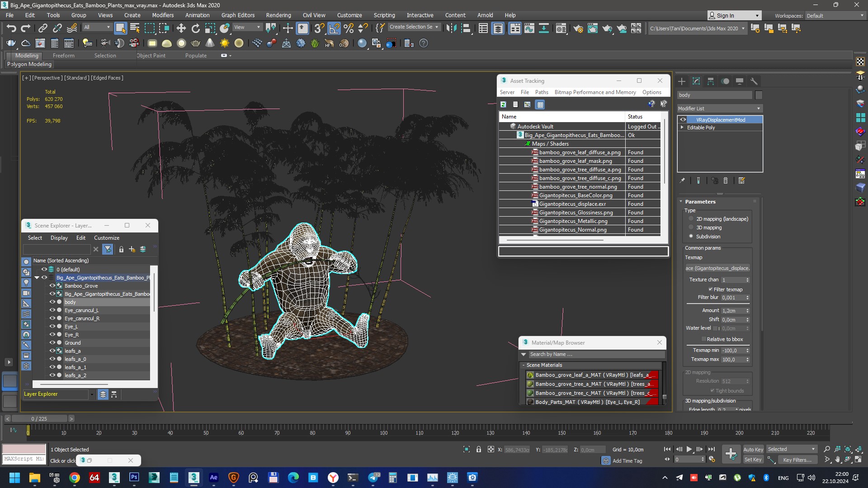Select Subdivision radio button
This screenshot has height=488, width=868.
691,236
